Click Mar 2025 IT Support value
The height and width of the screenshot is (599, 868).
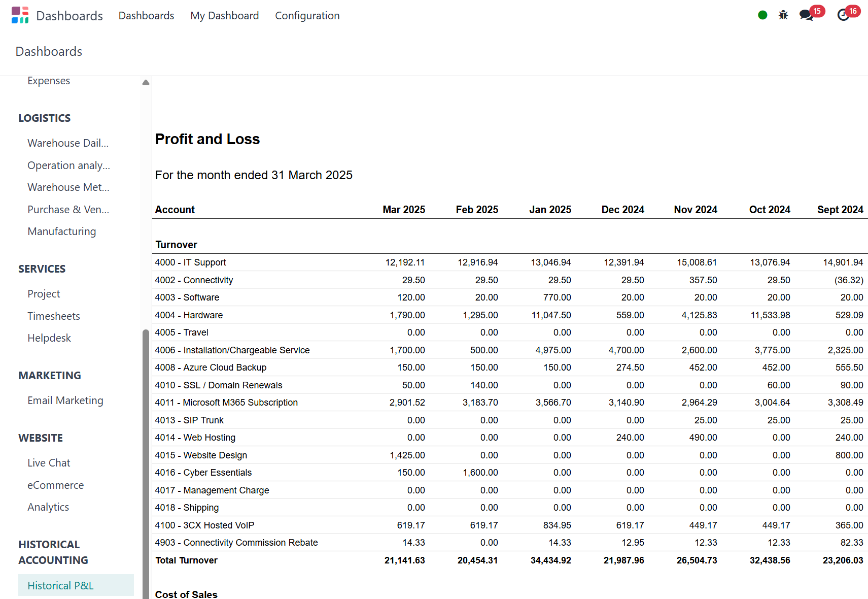405,262
